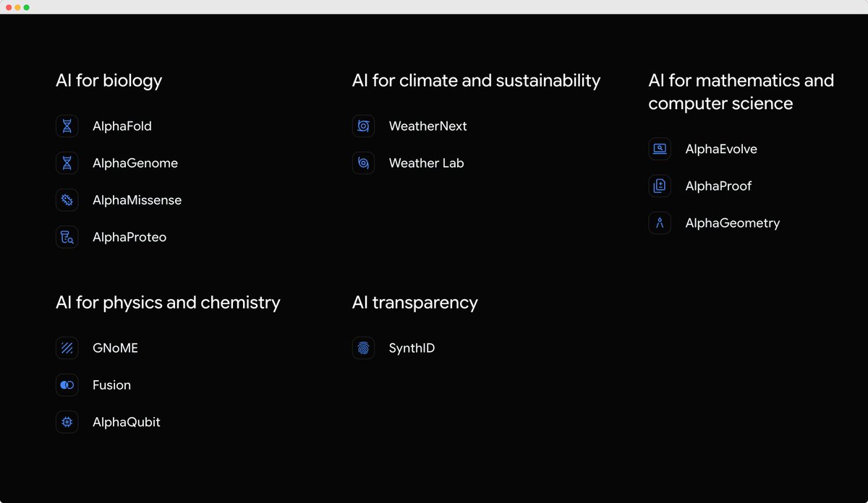Open the AlphaProteo link
This screenshot has width=868, height=503.
[129, 237]
